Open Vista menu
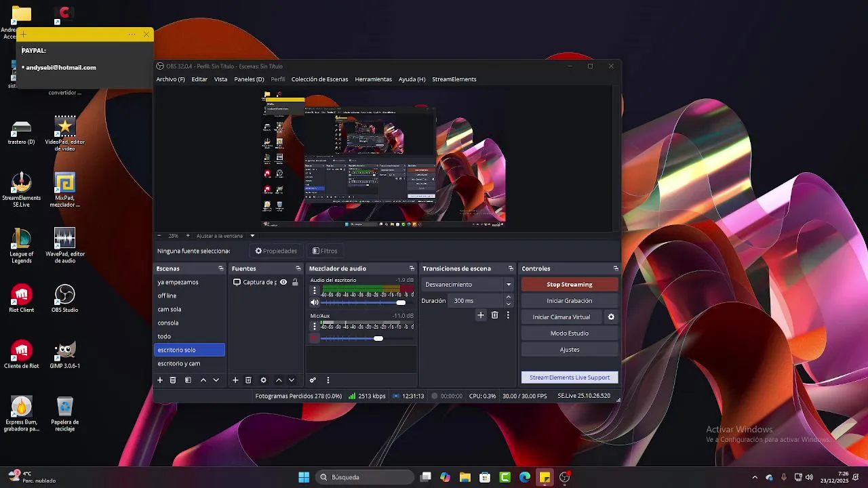The width and height of the screenshot is (868, 488). point(221,79)
